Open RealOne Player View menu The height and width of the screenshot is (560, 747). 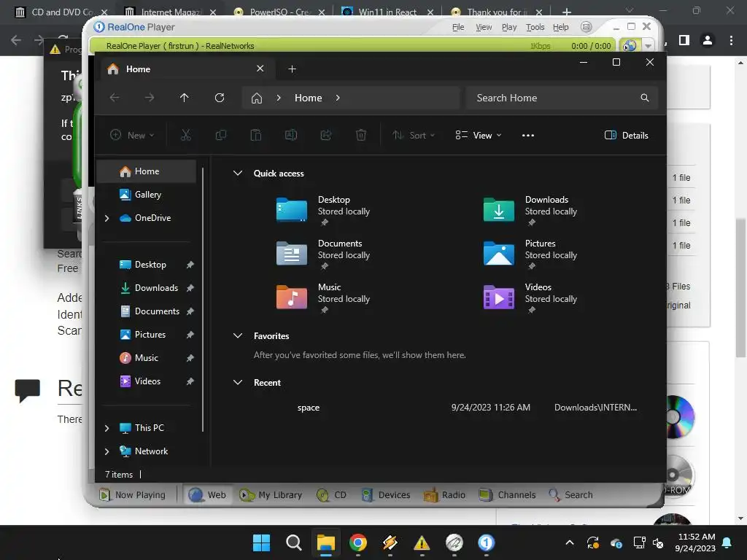point(484,27)
